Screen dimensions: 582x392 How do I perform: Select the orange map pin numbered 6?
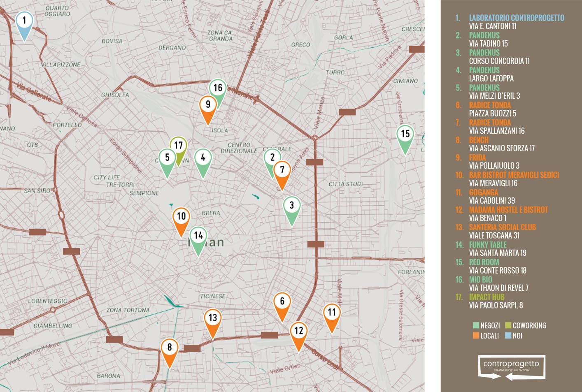(282, 307)
